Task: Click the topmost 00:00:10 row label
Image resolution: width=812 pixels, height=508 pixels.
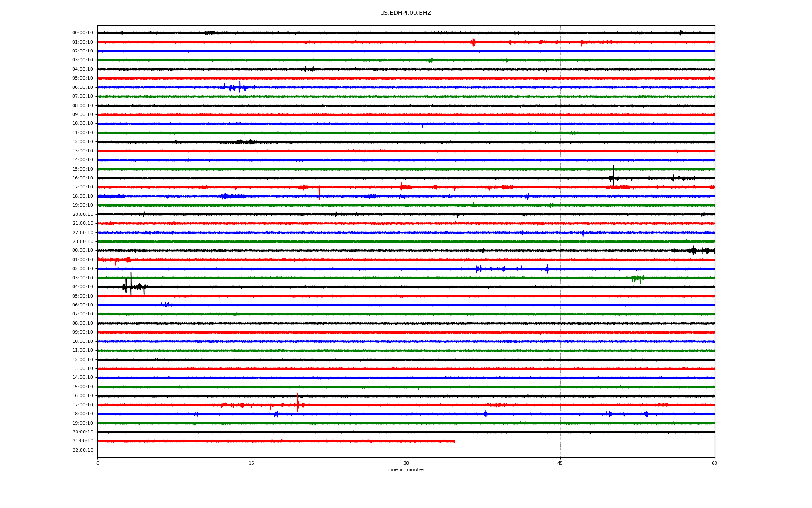Action: point(82,33)
